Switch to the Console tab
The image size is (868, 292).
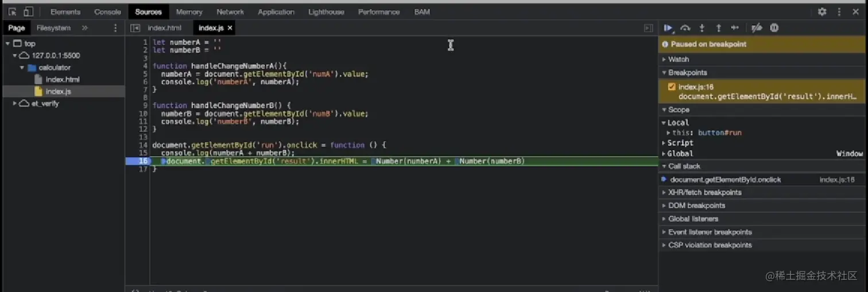pos(108,11)
